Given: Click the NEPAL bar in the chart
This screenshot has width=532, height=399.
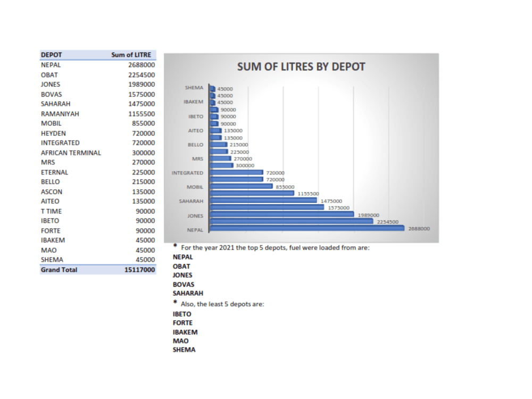Looking at the screenshot, I should coord(307,228).
